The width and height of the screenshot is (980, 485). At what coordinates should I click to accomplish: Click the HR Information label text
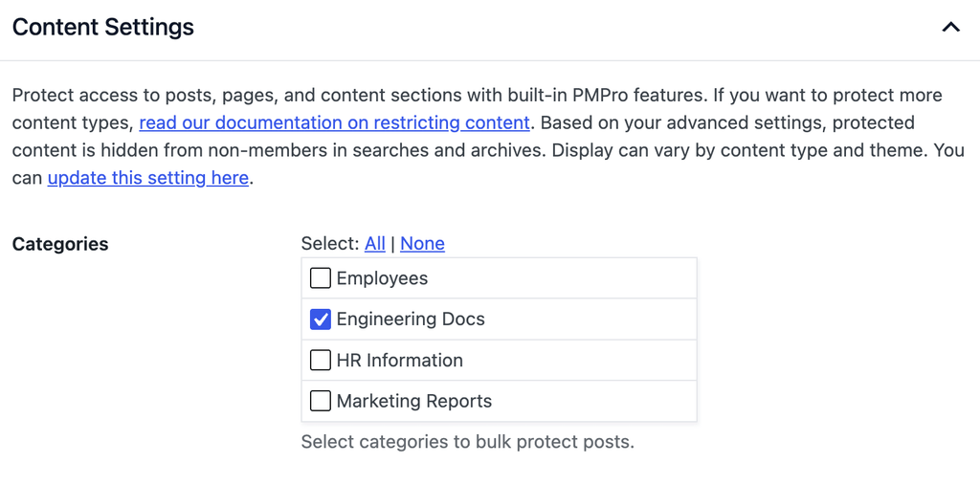click(x=399, y=360)
